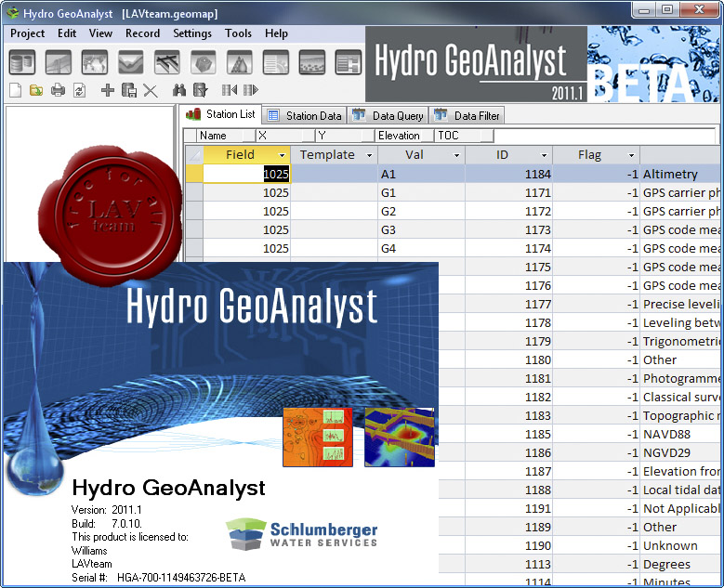The image size is (724, 588).
Task: Open the report document module icon
Action: tap(276, 62)
